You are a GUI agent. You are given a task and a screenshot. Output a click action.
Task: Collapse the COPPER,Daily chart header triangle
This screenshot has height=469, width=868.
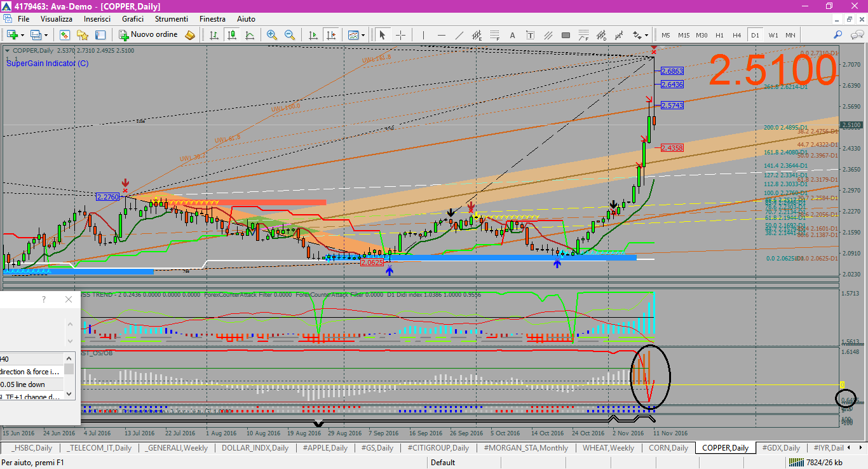[x=7, y=50]
